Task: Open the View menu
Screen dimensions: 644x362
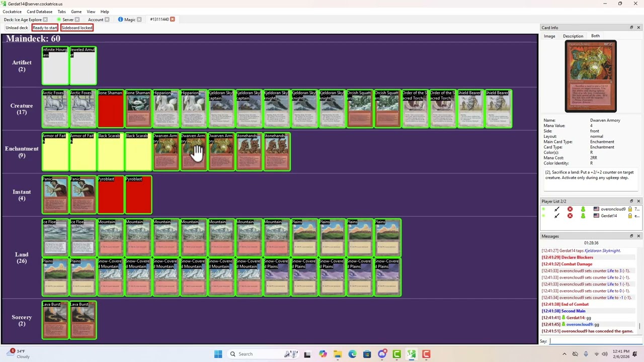Action: coord(91,12)
